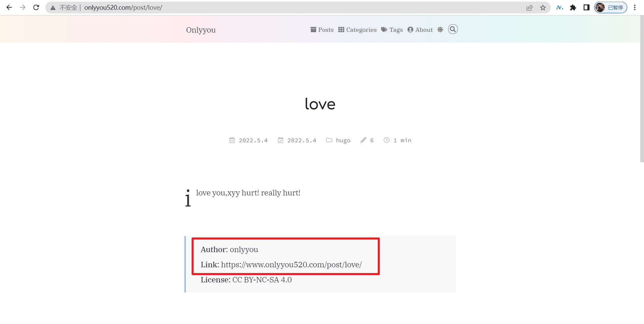The image size is (644, 324).
Task: Open the About page
Action: click(420, 30)
